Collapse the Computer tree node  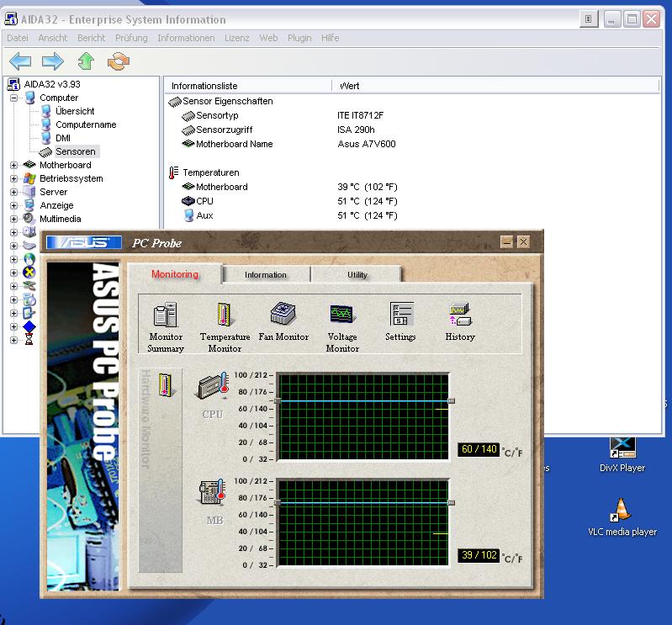[13, 98]
